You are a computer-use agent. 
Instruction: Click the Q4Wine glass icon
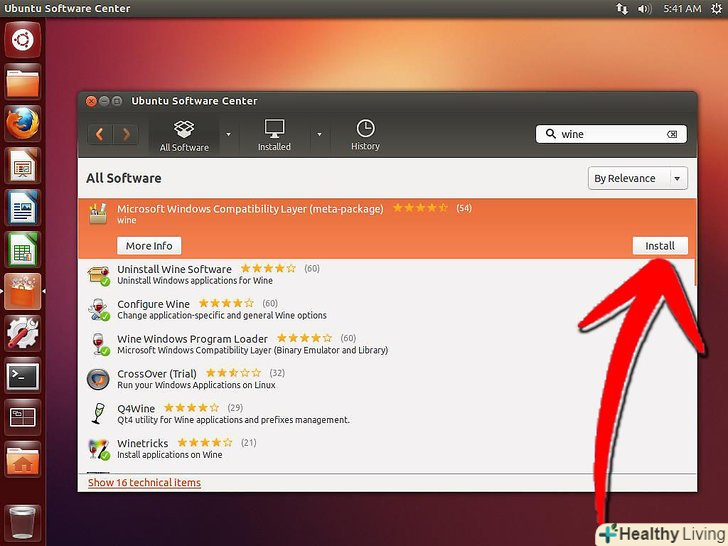pos(98,413)
